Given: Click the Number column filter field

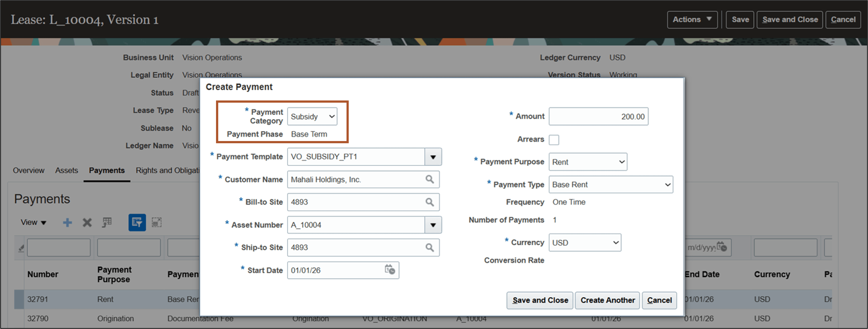Looking at the screenshot, I should (x=59, y=248).
